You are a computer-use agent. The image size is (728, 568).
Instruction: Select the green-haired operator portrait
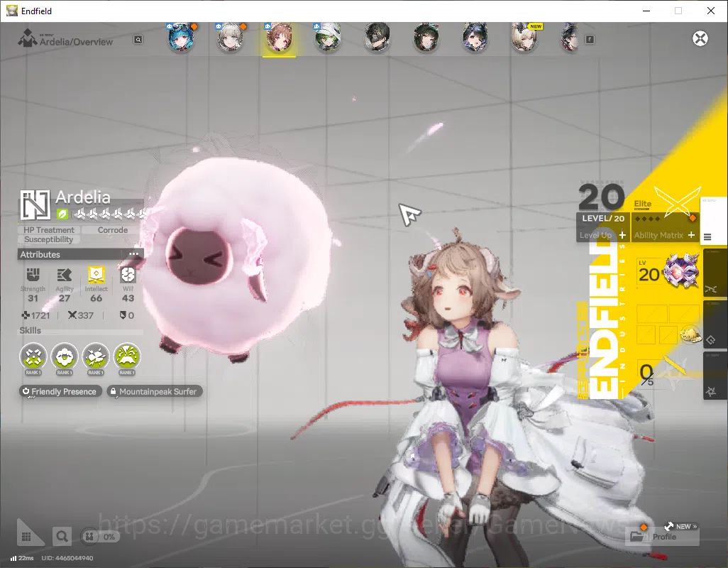tap(328, 38)
